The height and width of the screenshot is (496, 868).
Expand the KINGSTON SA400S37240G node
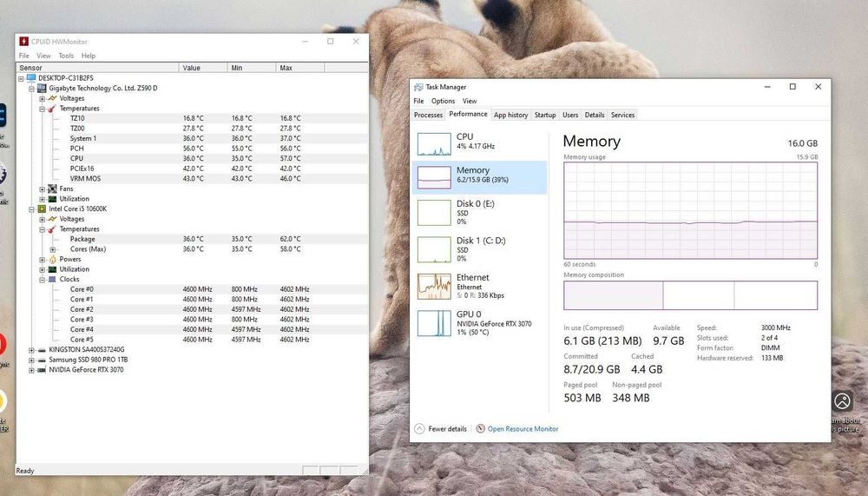coord(31,350)
